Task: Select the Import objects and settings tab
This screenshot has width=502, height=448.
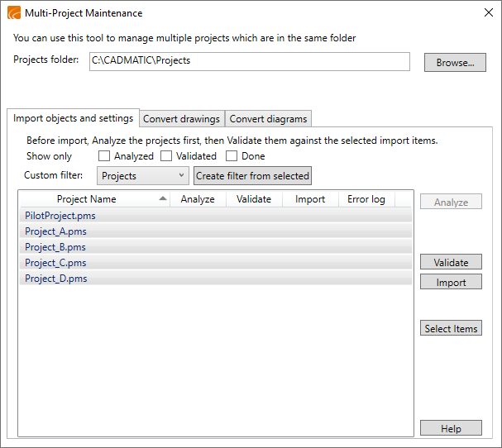Action: 73,119
